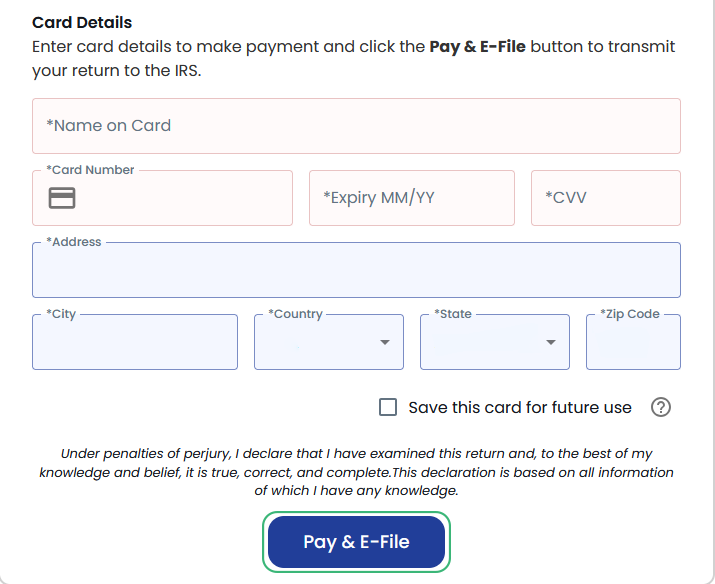Click bold 'Pay & E-File' text in instructions
Screen dimensions: 715x584
coord(477,47)
